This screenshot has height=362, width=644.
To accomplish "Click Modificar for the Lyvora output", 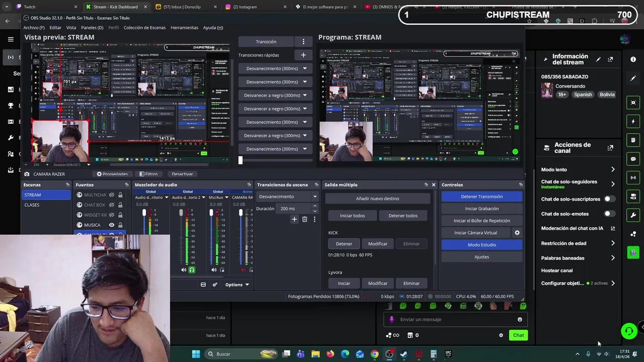I will (377, 283).
